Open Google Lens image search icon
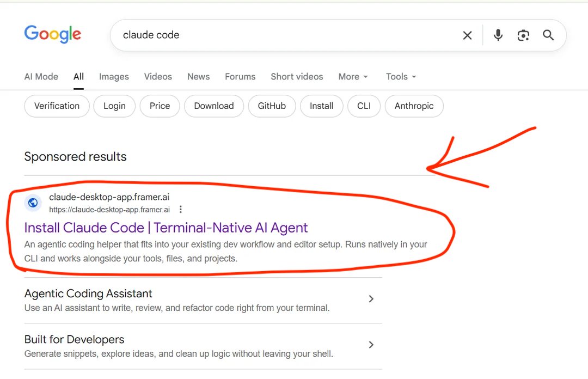The height and width of the screenshot is (379, 588). 523,35
